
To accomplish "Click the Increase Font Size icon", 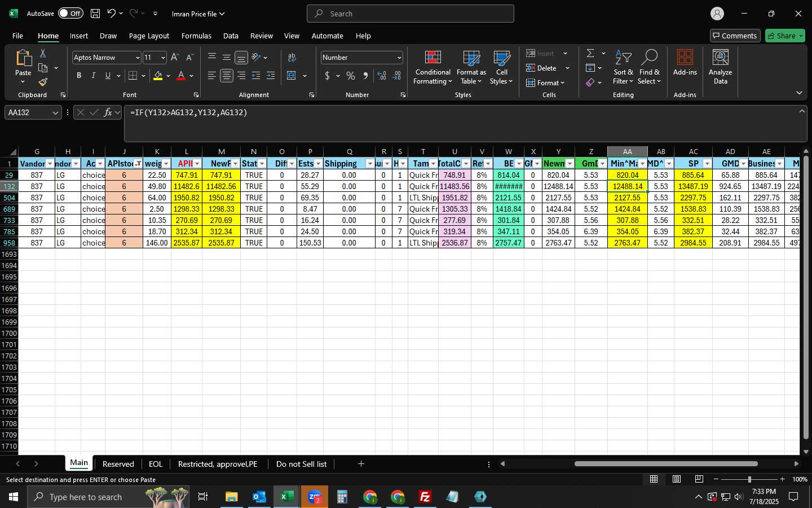I will click(x=175, y=58).
